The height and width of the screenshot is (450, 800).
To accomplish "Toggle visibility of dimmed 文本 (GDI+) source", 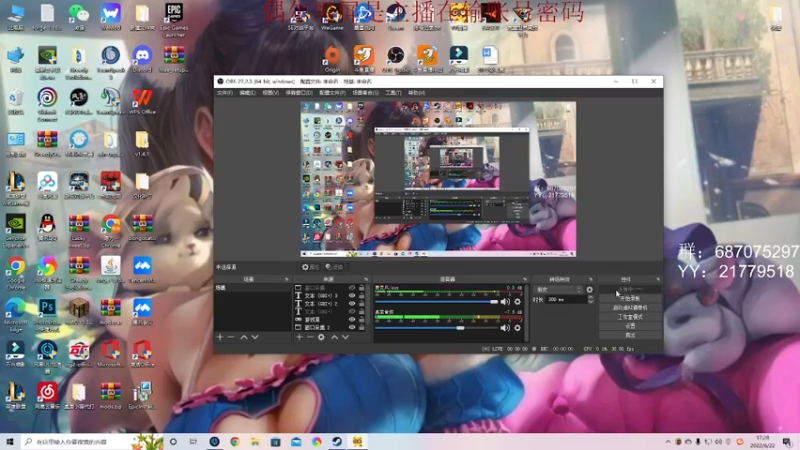I will click(x=352, y=311).
